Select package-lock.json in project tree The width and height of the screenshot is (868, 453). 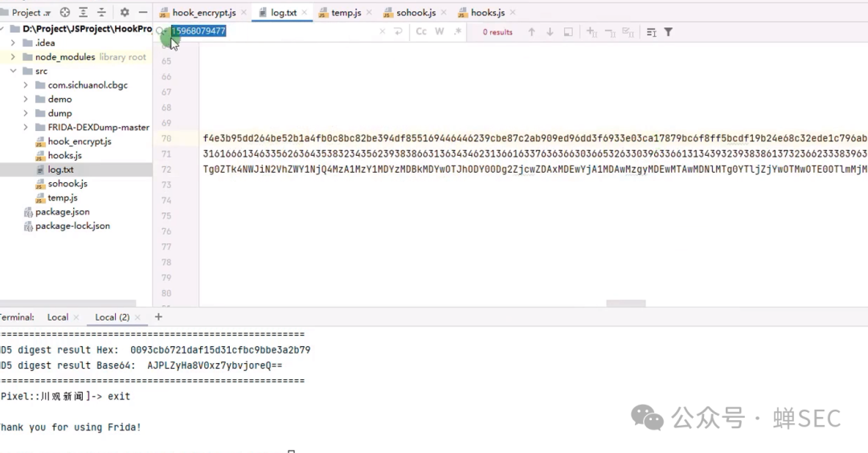click(x=72, y=226)
